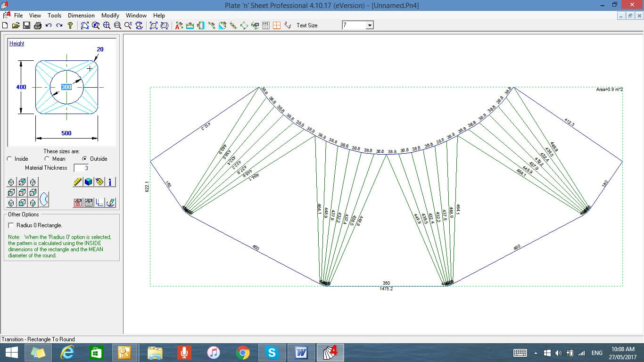Open the Modify menu
Image resolution: width=644 pixels, height=362 pixels.
coord(110,16)
